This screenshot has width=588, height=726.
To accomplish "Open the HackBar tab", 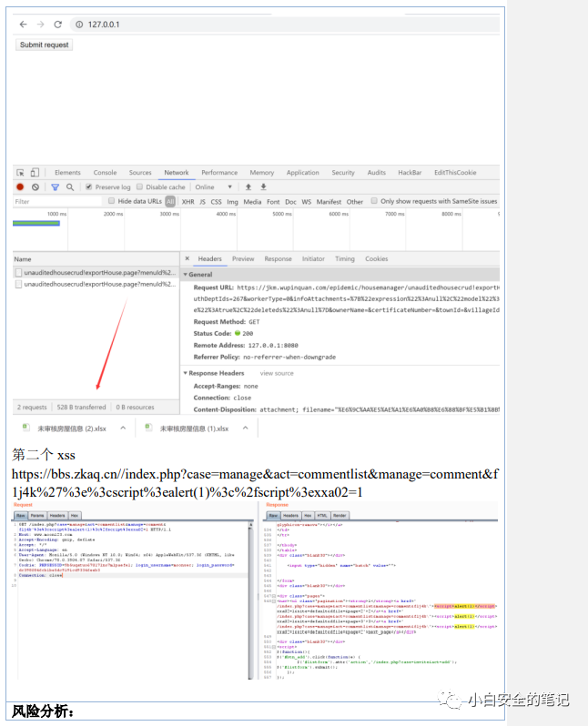I will click(411, 173).
